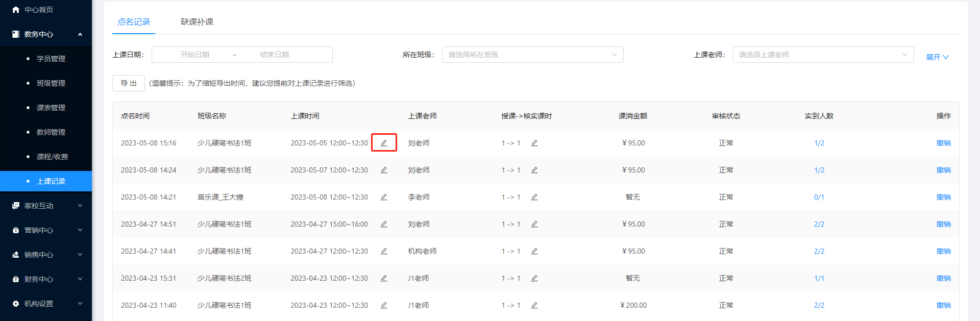Edit class hours in 2023-05-08 15:16 row
The image size is (980, 321).
(534, 143)
